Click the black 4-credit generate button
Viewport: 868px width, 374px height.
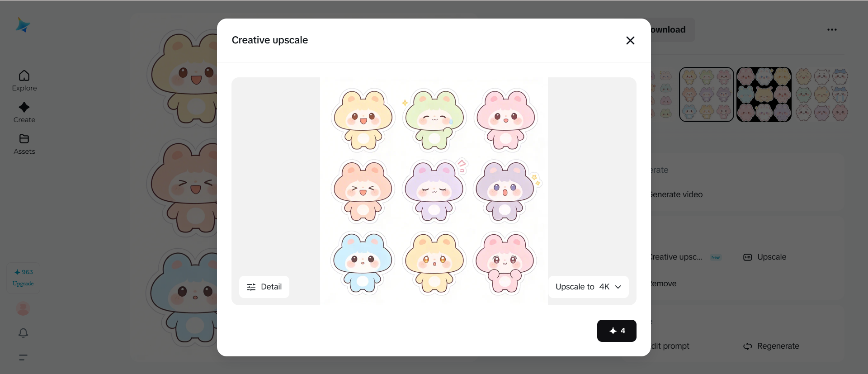point(617,331)
